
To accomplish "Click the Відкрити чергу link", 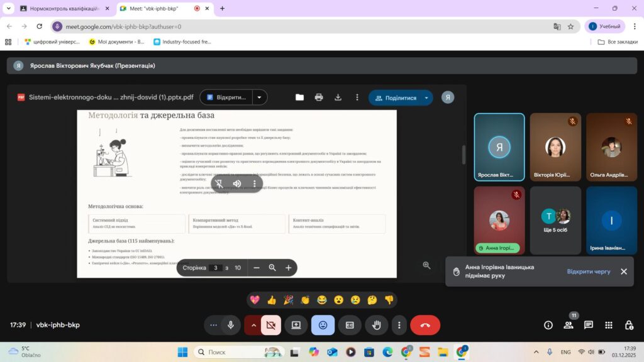I will click(588, 271).
